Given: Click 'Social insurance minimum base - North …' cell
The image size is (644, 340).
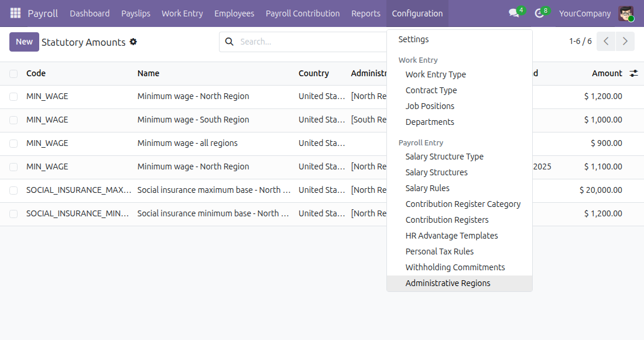Looking at the screenshot, I should point(213,213).
